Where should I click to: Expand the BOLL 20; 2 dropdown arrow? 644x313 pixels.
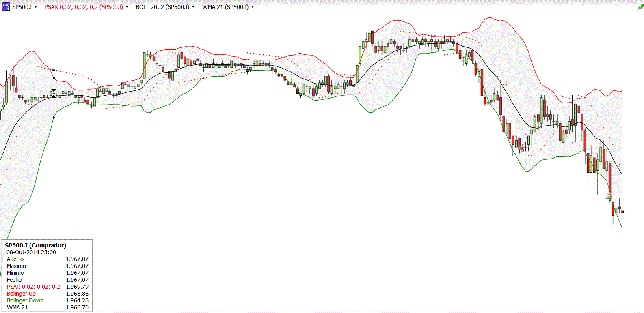point(193,7)
